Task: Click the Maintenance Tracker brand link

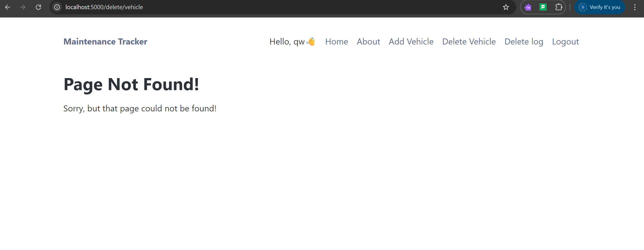Action: coord(105,42)
